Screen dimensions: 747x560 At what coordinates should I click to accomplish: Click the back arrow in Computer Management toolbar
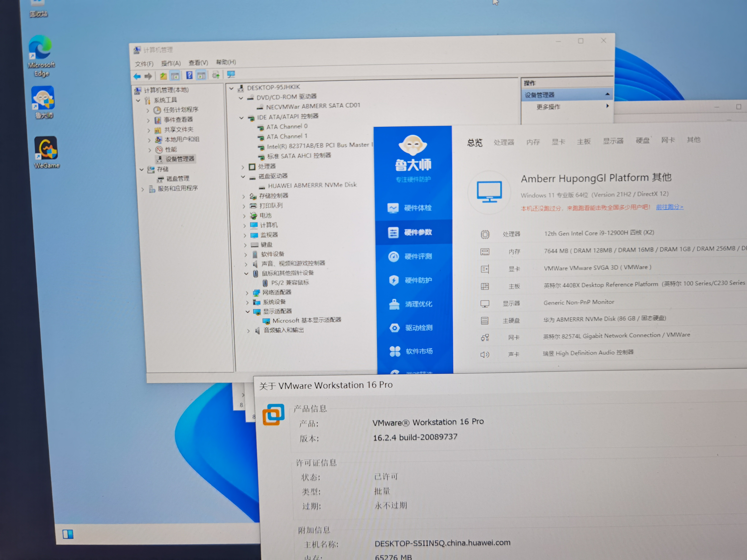137,76
